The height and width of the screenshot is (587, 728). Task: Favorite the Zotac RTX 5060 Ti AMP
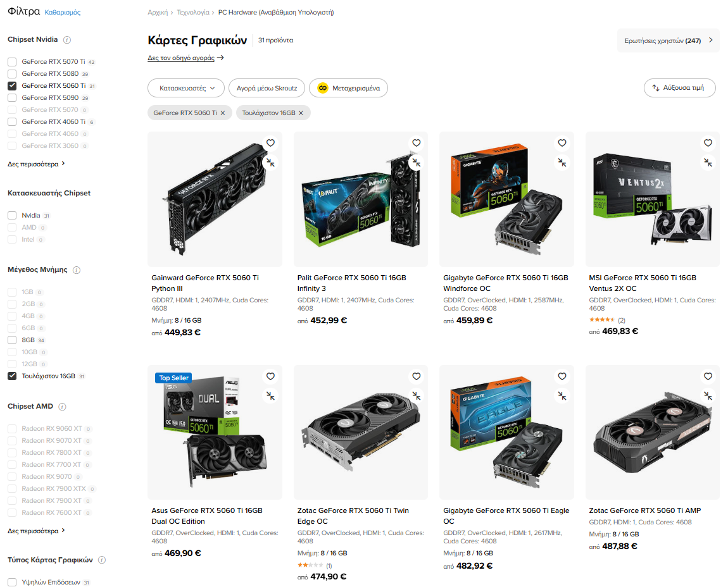pos(708,376)
